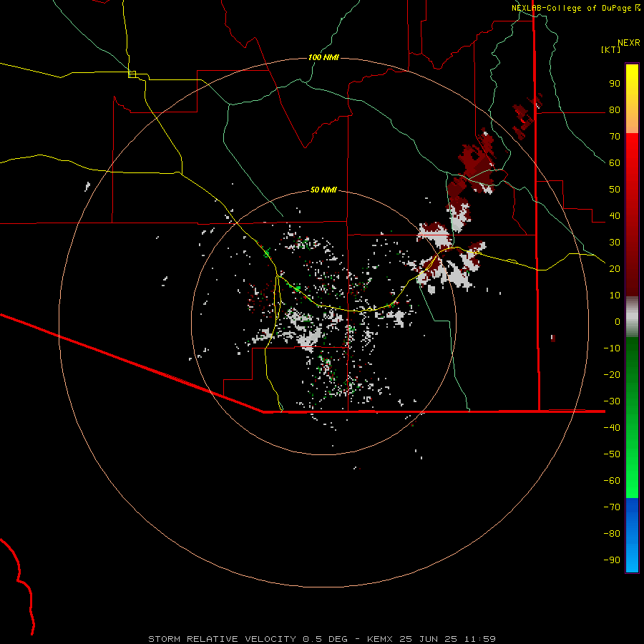
Task: Select the 50 NMI range ring label
Action: (323, 190)
